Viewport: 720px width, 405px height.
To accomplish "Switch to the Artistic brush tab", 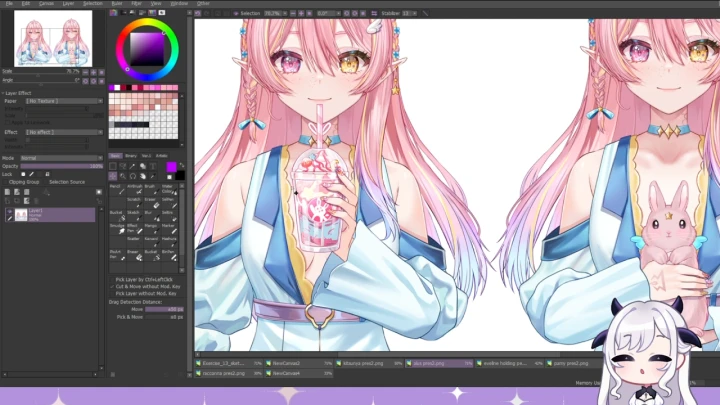I will (x=162, y=156).
